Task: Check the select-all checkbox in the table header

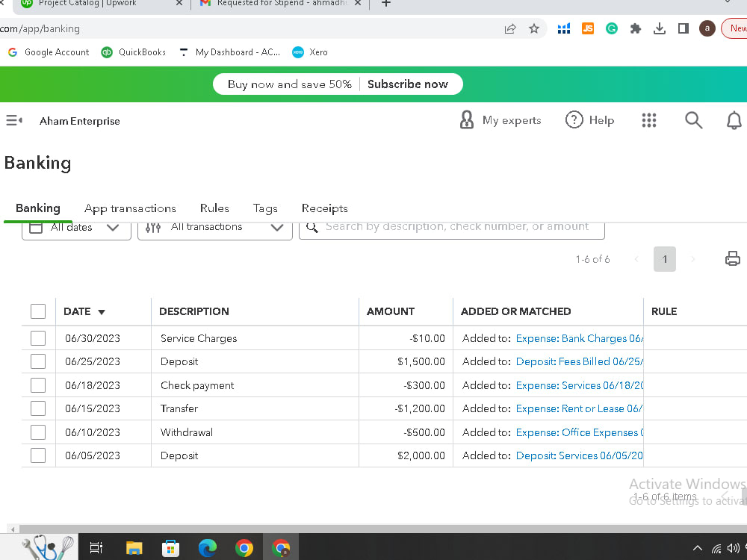Action: pos(37,311)
